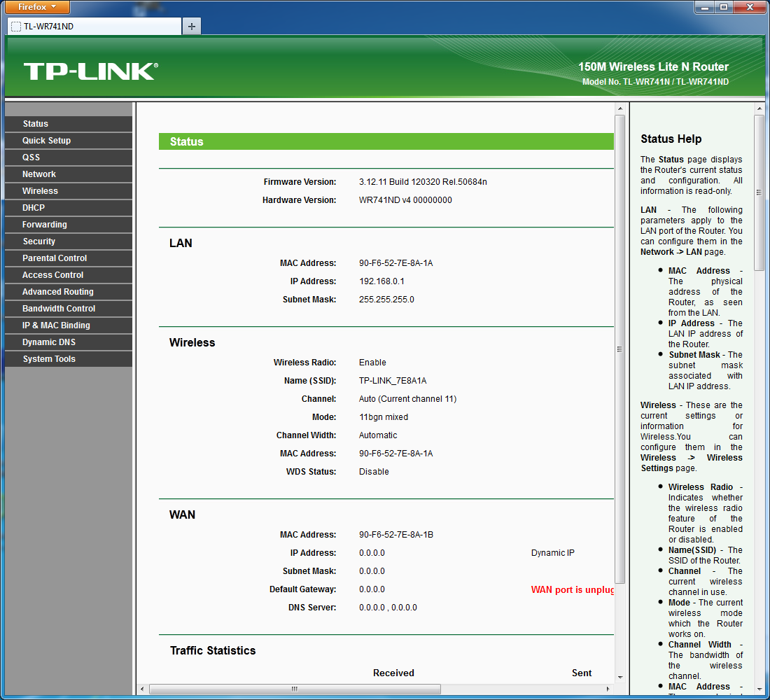Image resolution: width=770 pixels, height=700 pixels.
Task: Click the main panel vertical scrollbar thumb
Action: pos(619,349)
